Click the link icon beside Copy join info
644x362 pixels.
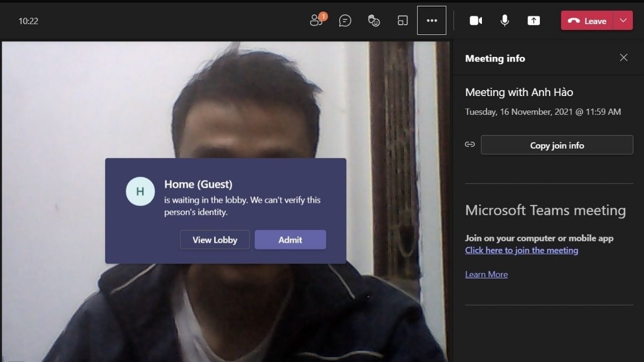470,144
